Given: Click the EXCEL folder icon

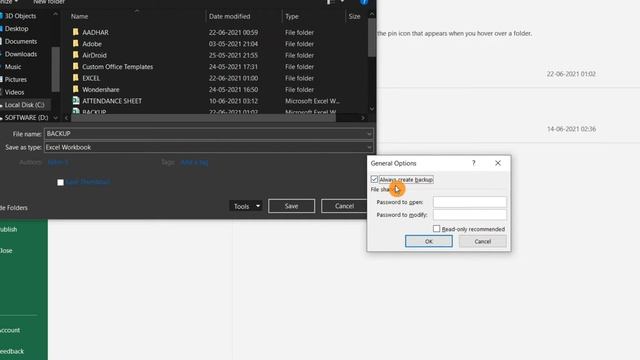Looking at the screenshot, I should tap(76, 78).
